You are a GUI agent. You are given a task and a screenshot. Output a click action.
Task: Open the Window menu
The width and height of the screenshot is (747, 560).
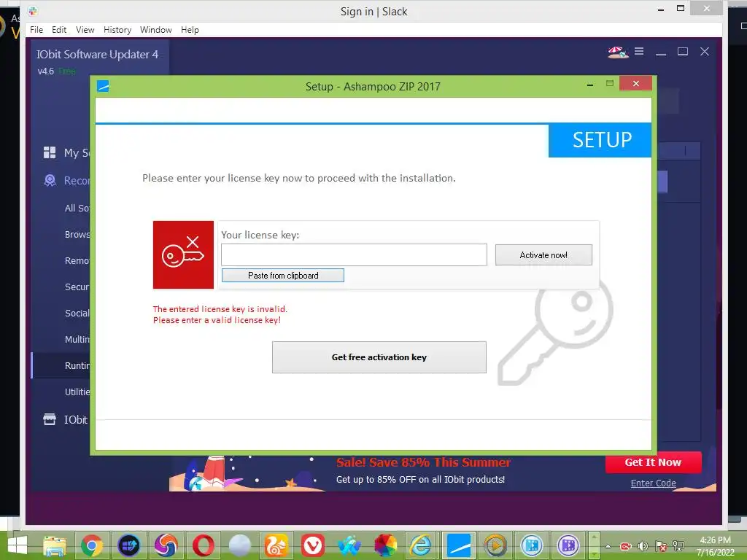[x=156, y=29]
